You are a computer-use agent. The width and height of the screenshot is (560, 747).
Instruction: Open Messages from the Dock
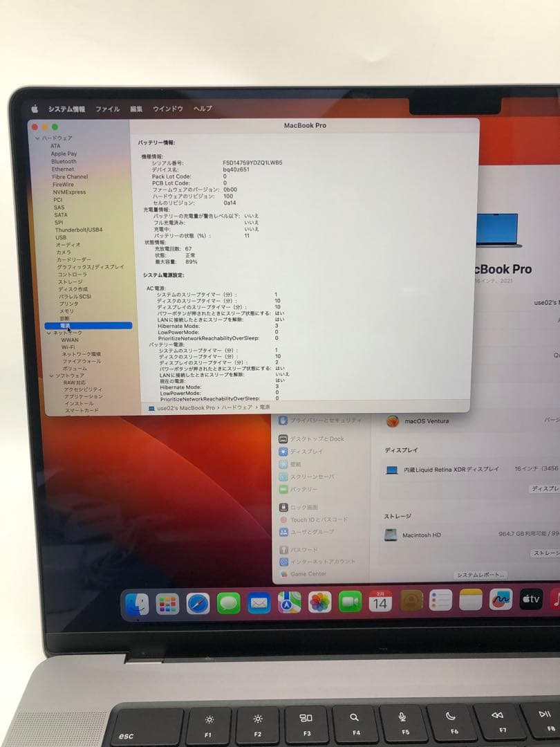[x=229, y=603]
